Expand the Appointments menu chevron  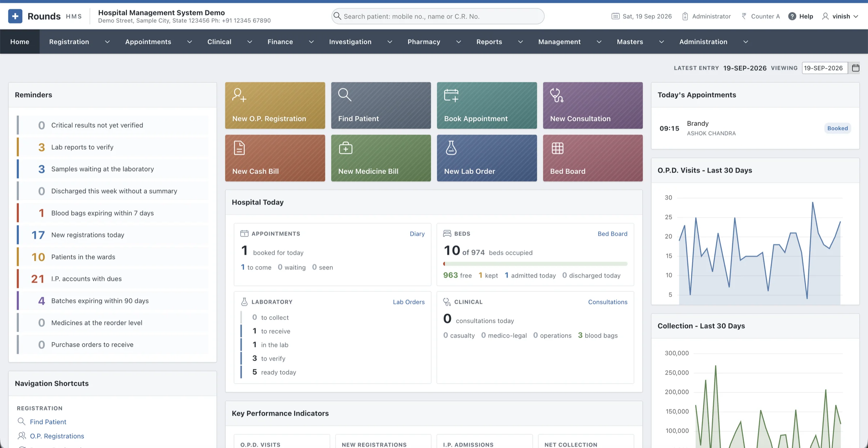pyautogui.click(x=190, y=42)
